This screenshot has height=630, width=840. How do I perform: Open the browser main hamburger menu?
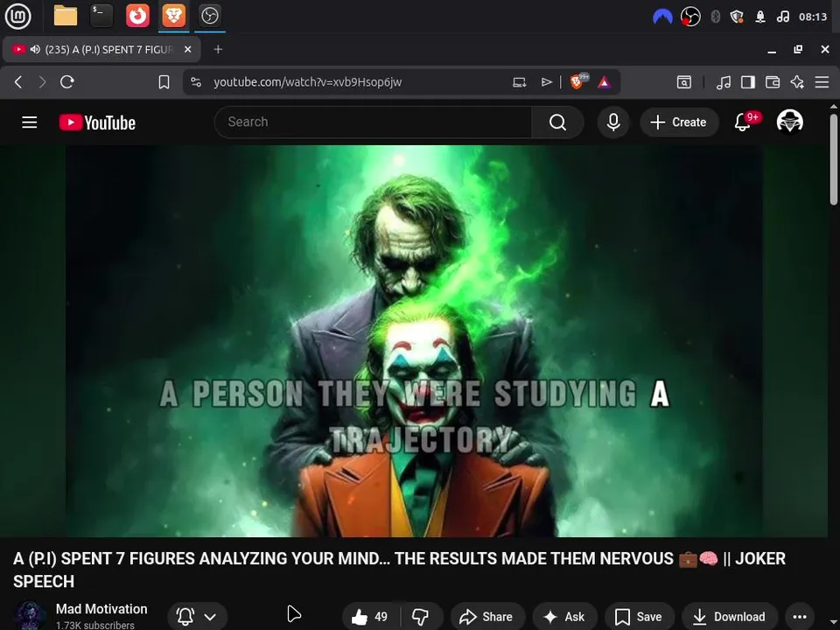pyautogui.click(x=822, y=82)
